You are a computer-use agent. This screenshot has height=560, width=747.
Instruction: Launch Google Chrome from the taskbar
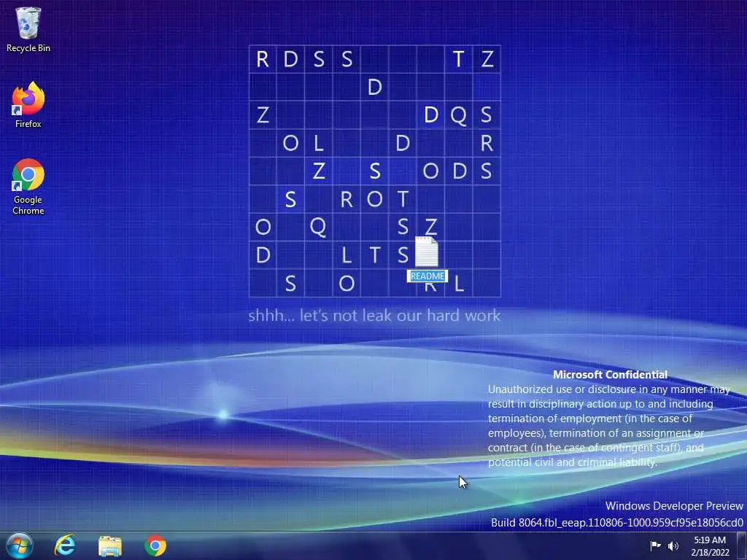(155, 545)
